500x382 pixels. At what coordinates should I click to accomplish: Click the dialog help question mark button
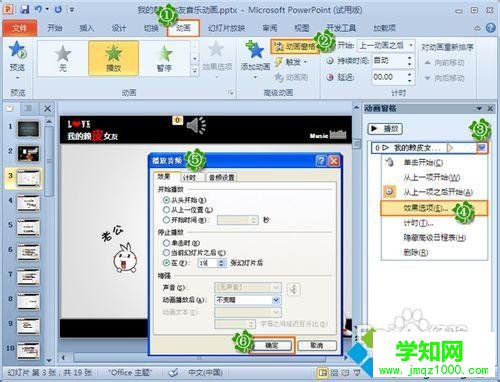pos(321,161)
